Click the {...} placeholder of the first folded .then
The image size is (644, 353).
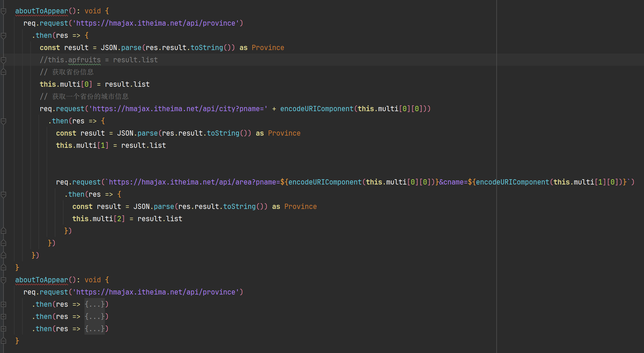pos(95,304)
